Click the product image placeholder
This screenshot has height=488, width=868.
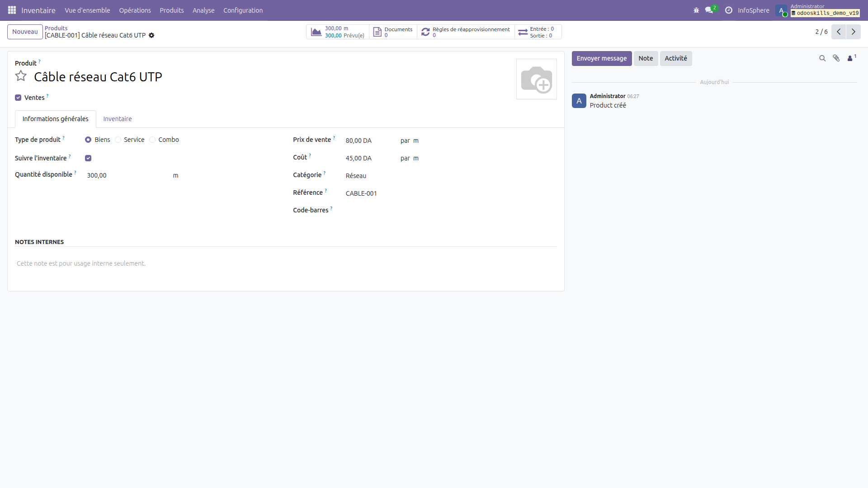pyautogui.click(x=537, y=80)
